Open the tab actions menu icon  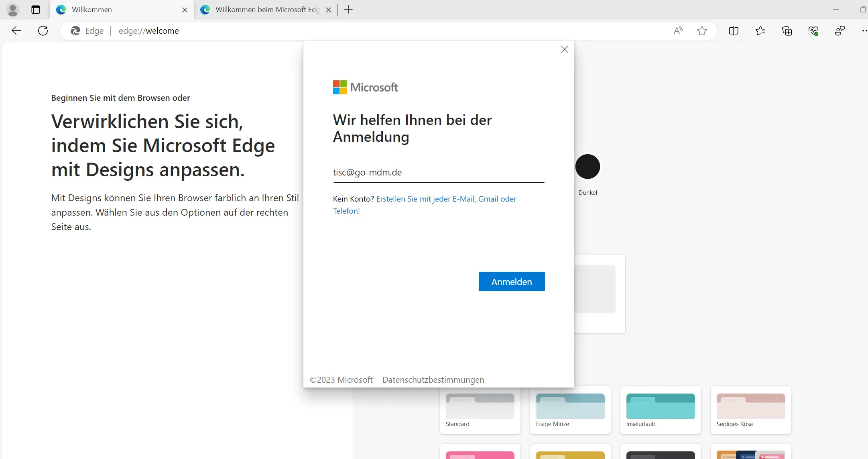36,10
